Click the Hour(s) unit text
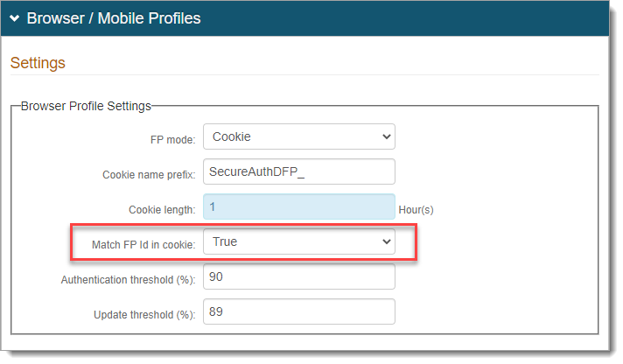Screen dimensions: 623x364 416,209
